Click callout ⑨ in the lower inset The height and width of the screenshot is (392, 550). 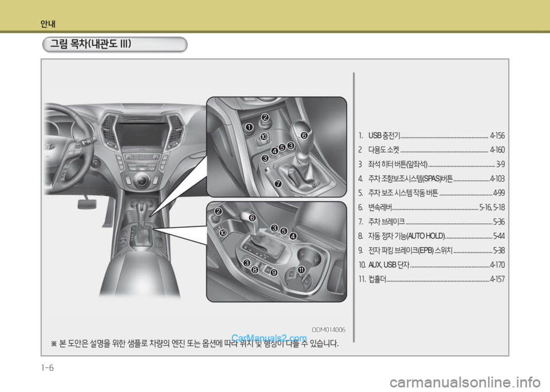[274, 272]
